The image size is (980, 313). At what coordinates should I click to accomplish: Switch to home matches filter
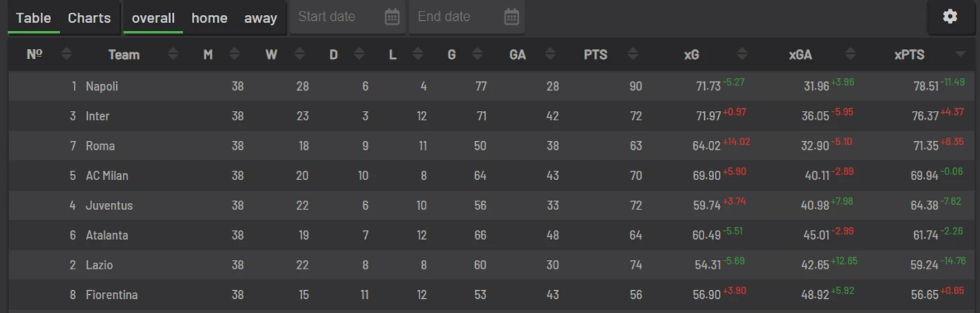[209, 18]
